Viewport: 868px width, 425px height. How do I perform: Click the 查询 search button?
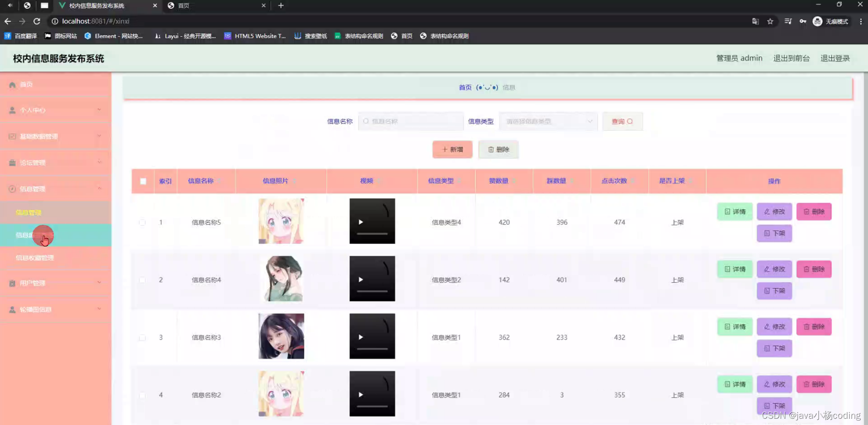(622, 122)
